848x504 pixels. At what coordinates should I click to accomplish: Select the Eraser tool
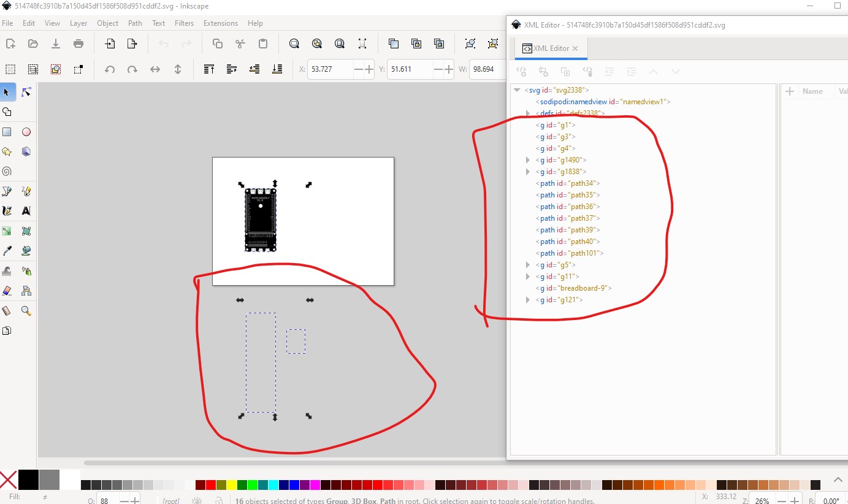(7, 291)
